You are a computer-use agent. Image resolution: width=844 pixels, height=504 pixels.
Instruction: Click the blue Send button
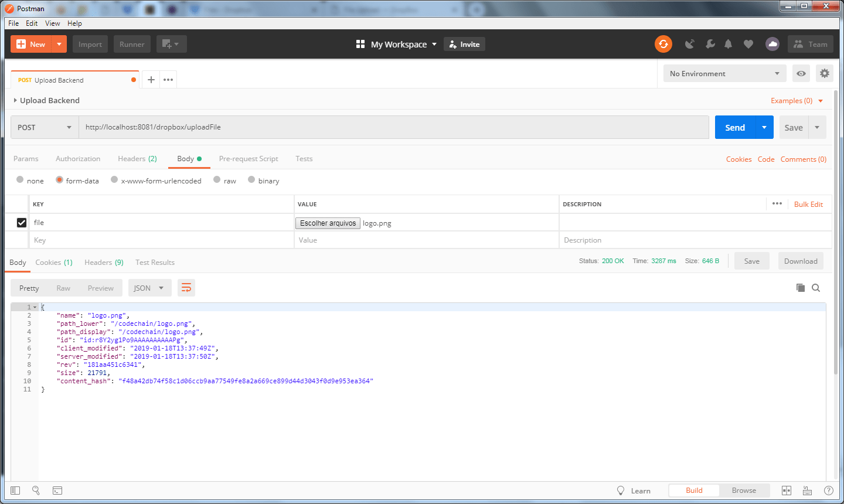735,127
